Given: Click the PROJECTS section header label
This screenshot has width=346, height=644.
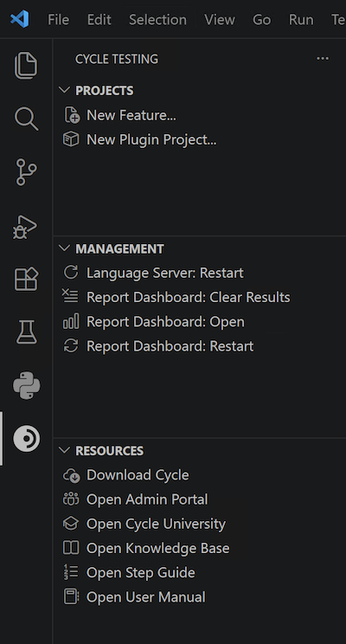Looking at the screenshot, I should 105,90.
